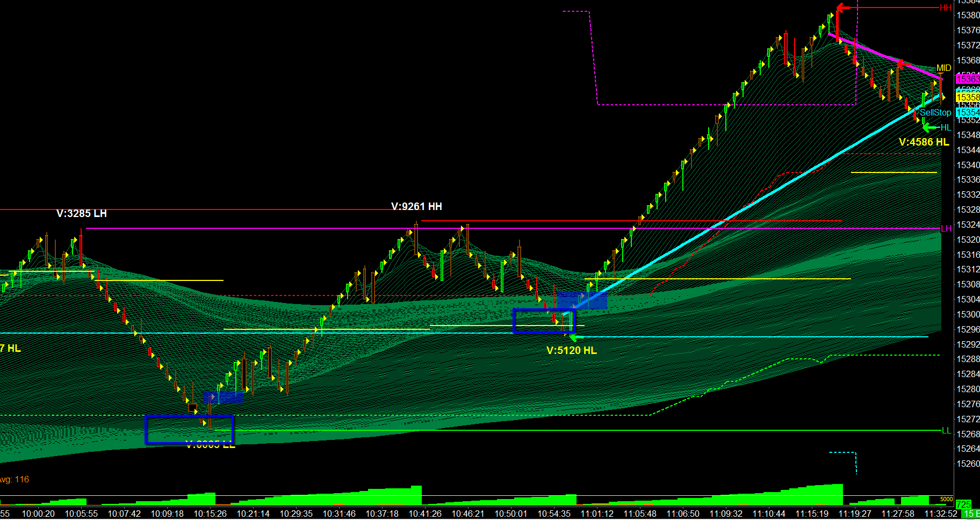
Task: Select the V:3285 LH swing label
Action: [x=82, y=213]
